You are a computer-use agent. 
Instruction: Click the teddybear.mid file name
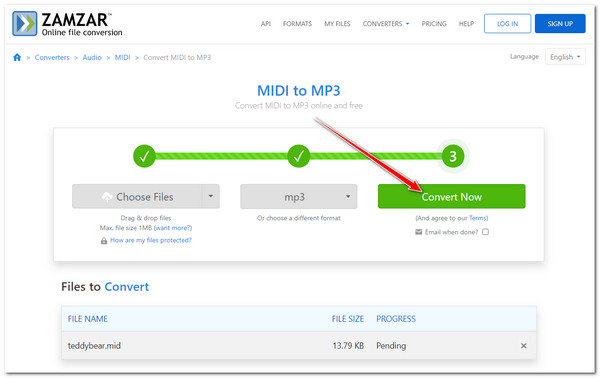point(94,346)
